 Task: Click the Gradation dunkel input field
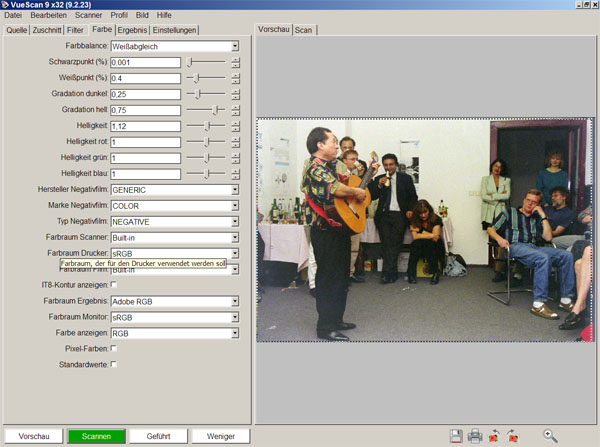coord(145,94)
